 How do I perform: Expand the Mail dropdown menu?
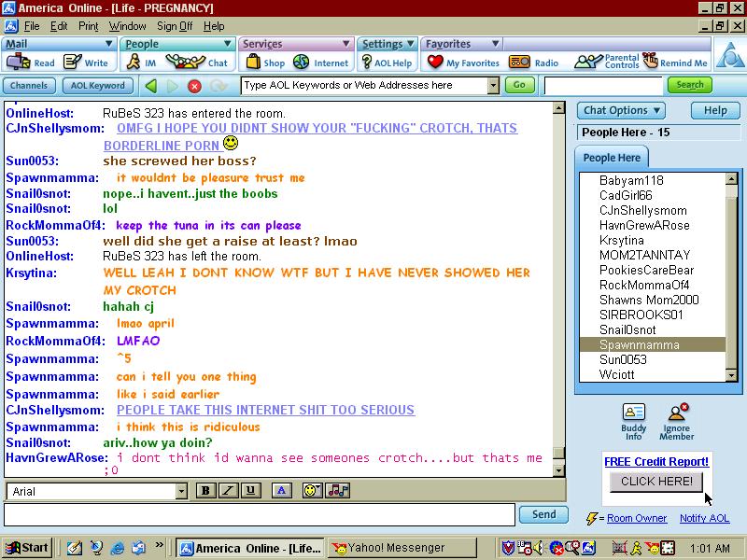108,44
